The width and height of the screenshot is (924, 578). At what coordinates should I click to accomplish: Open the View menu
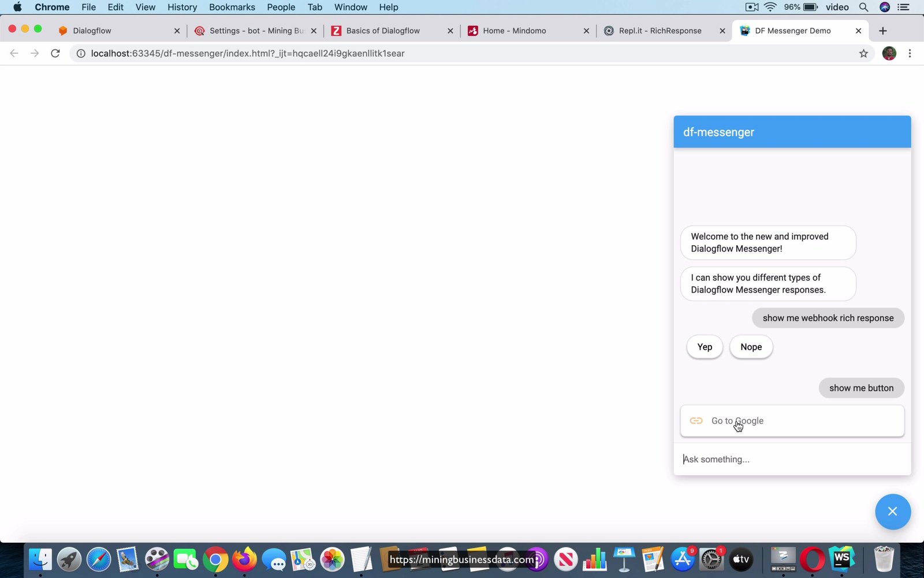(x=146, y=7)
